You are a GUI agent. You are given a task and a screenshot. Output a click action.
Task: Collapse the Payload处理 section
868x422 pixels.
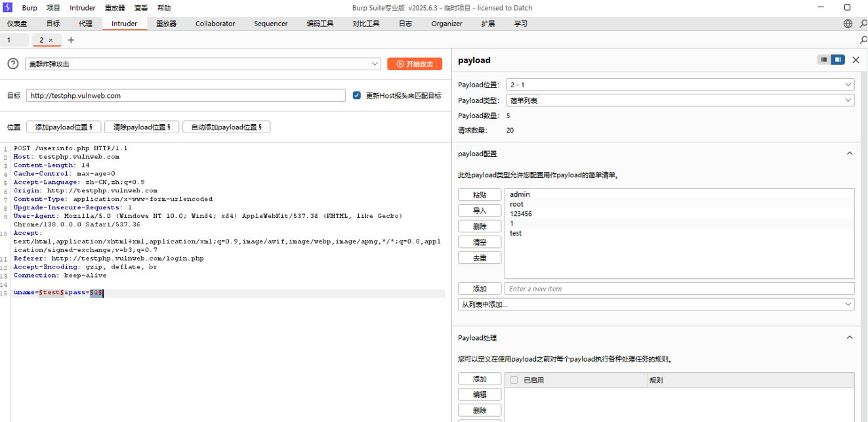850,337
